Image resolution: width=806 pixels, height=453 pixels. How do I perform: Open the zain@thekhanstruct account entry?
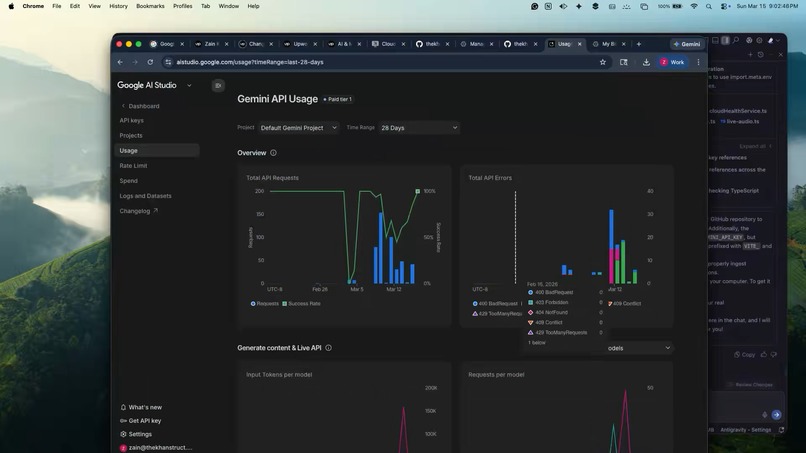[156, 447]
